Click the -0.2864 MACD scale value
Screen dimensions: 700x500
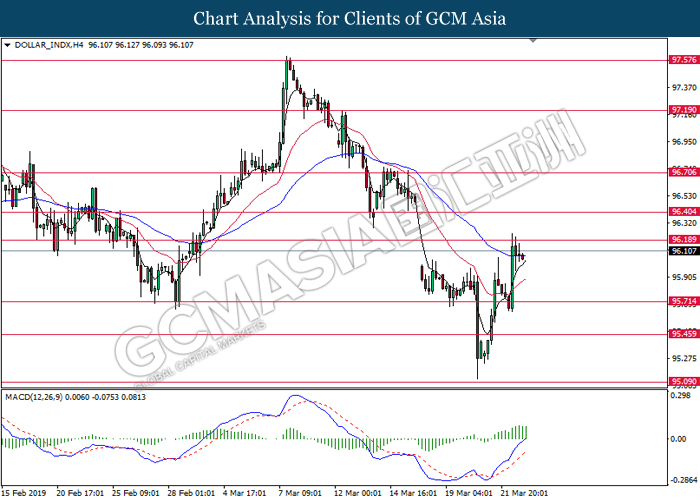pos(683,480)
